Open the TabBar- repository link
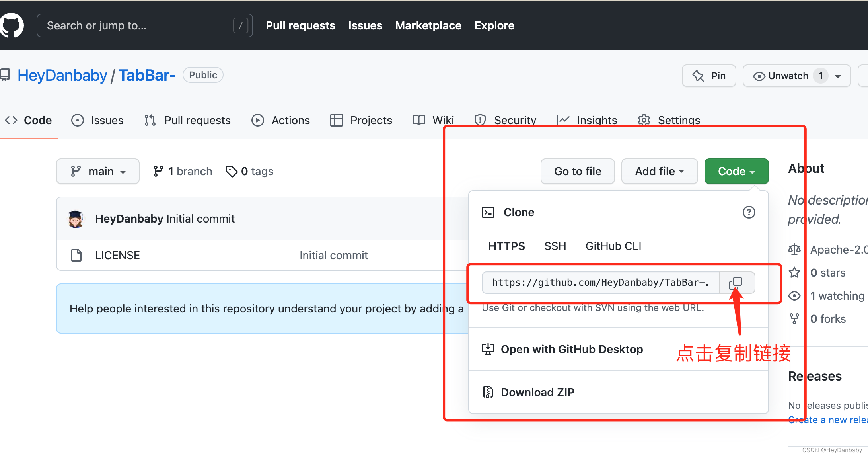868x457 pixels. 147,75
